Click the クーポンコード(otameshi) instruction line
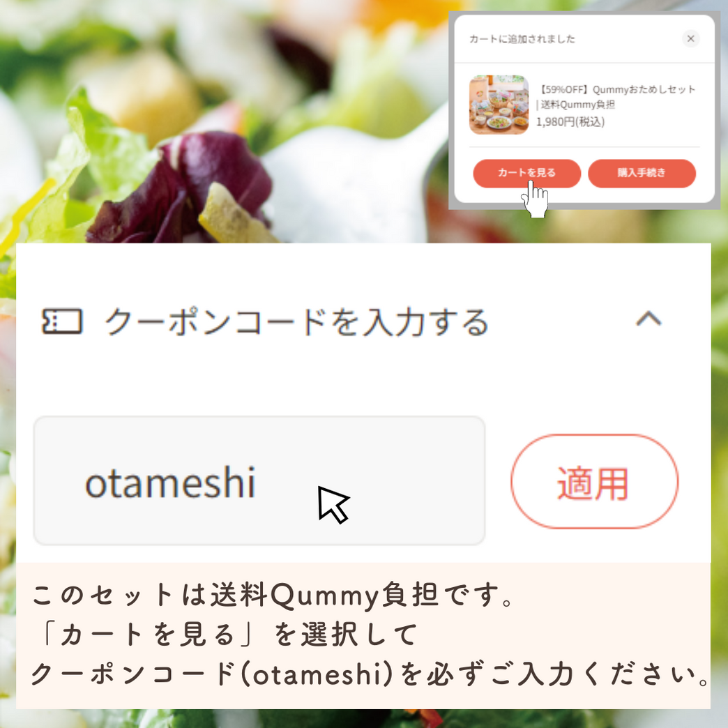Viewport: 728px width, 728px height. tap(370, 674)
